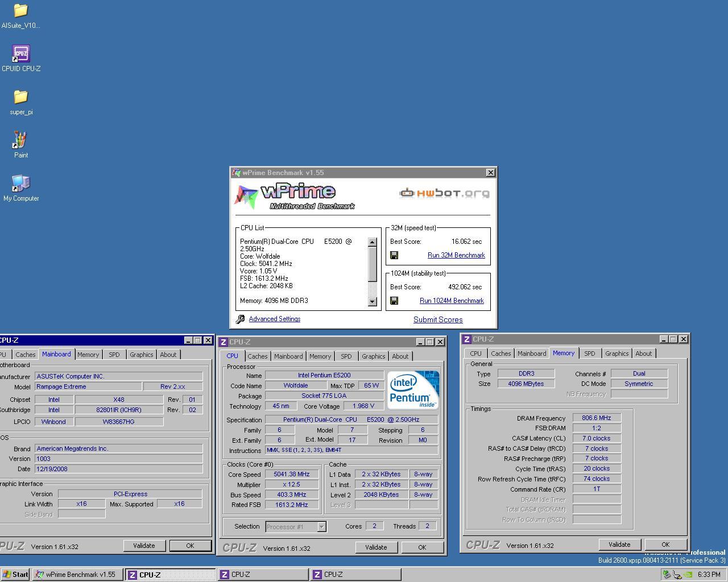The width and height of the screenshot is (728, 582).
Task: Click OK in Memory CPU-Z window
Action: [665, 544]
